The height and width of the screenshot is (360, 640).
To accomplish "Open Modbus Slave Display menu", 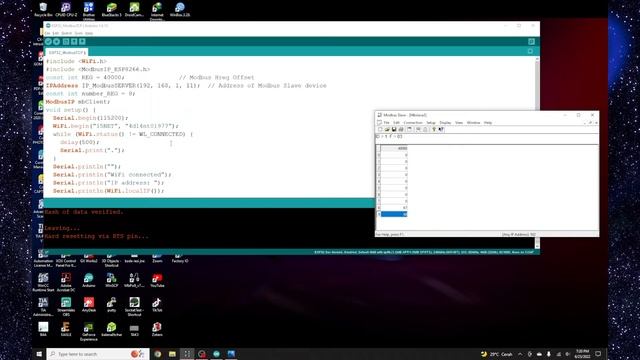I will tap(445, 122).
